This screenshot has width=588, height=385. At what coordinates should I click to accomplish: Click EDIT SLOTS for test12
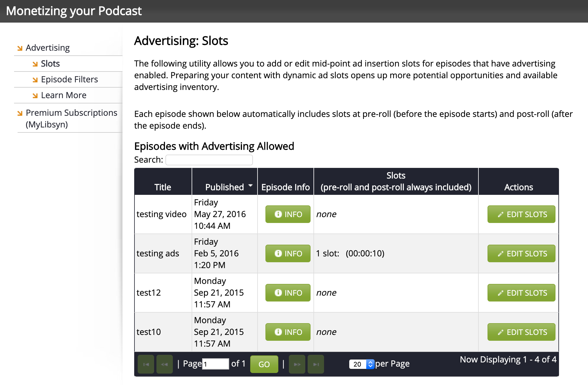click(x=521, y=293)
